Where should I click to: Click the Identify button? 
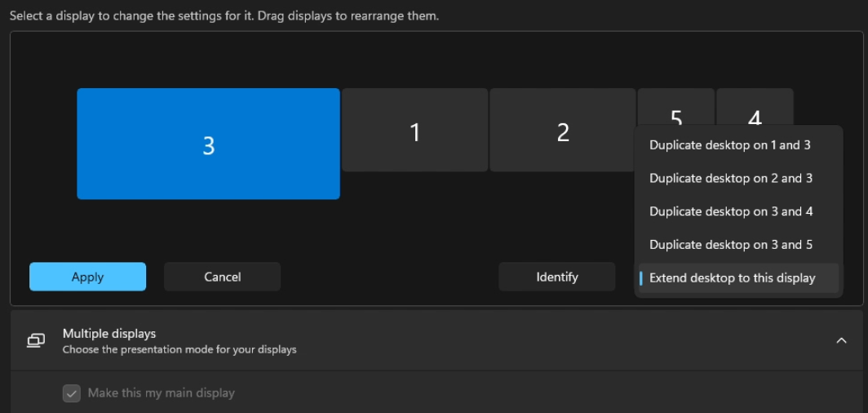coord(556,277)
